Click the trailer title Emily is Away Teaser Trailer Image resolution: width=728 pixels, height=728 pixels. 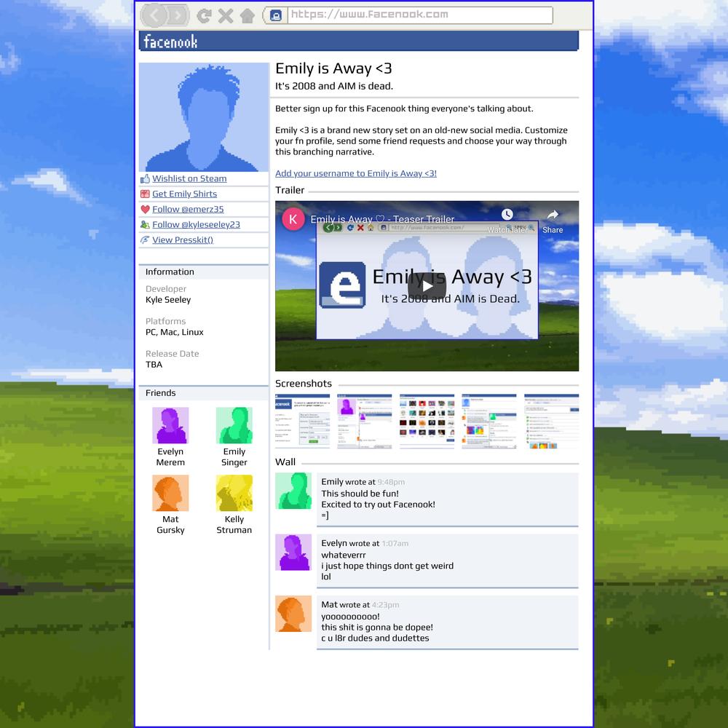382,219
